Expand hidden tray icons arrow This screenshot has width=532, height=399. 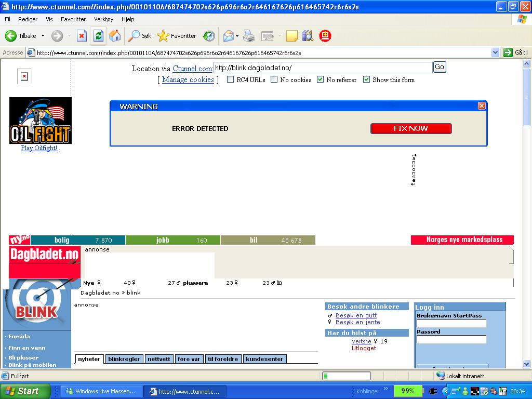tap(446, 391)
